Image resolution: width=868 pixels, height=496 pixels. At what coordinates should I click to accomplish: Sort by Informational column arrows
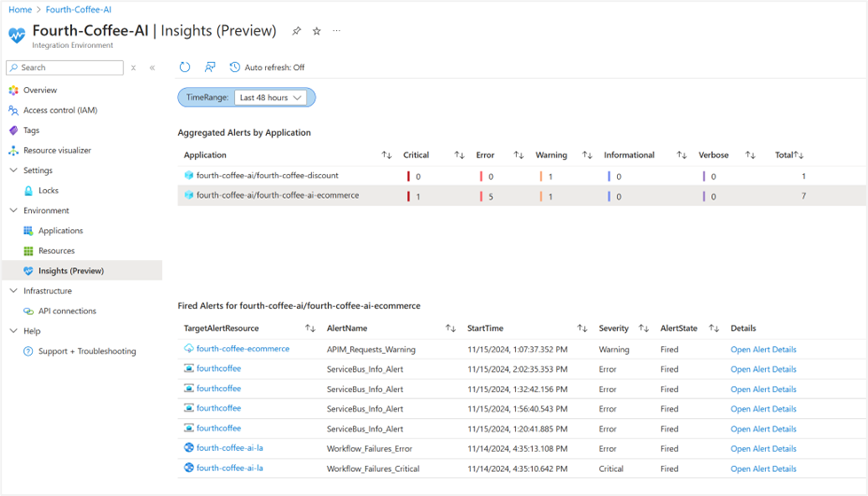[x=682, y=155]
